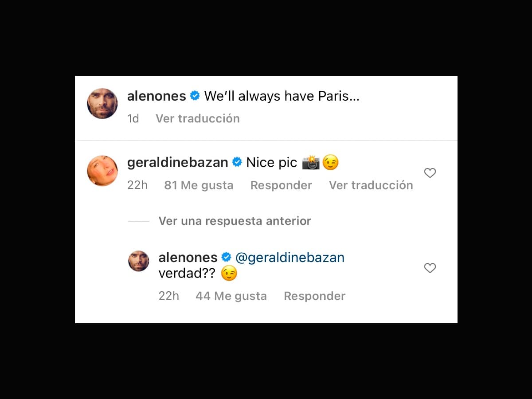This screenshot has height=399, width=532.
Task: Reply to alenones' "verdad??" comment using Responder
Action: point(314,296)
